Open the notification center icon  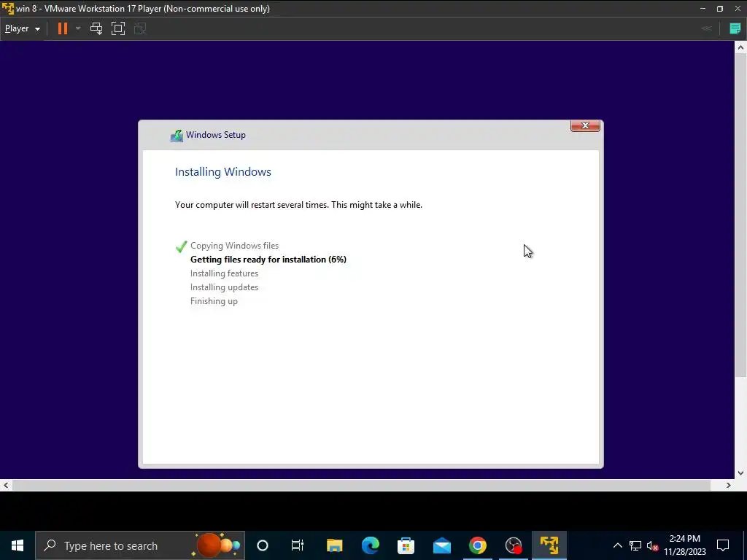click(x=723, y=545)
